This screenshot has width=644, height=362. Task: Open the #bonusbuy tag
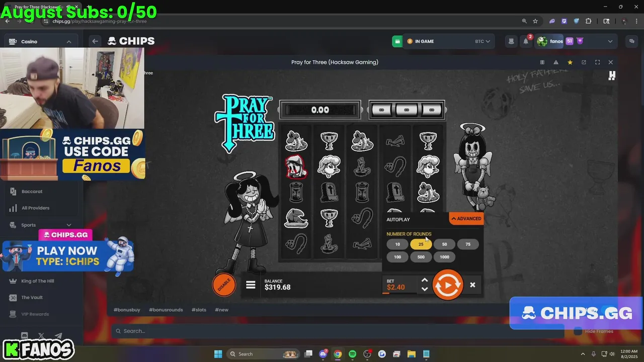[127, 310]
